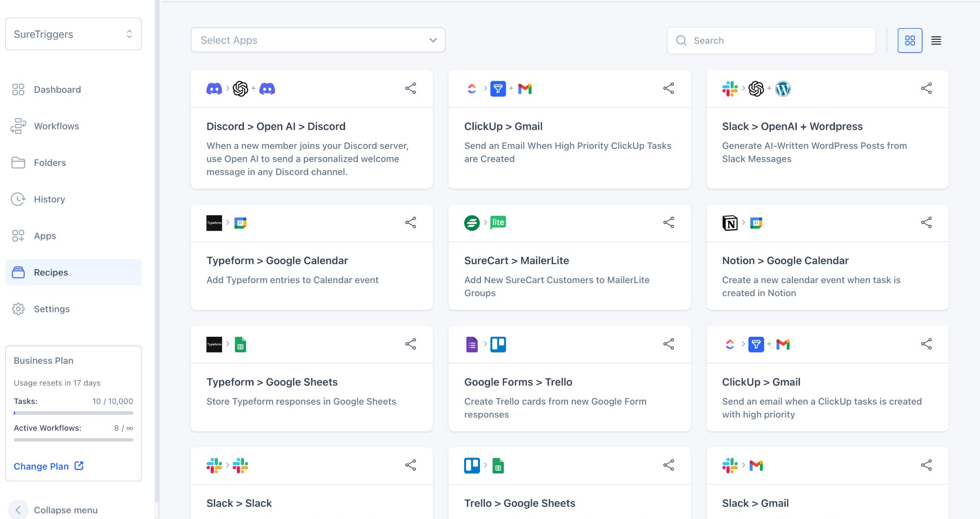Select Recipes in the sidebar
980x519 pixels.
73,272
